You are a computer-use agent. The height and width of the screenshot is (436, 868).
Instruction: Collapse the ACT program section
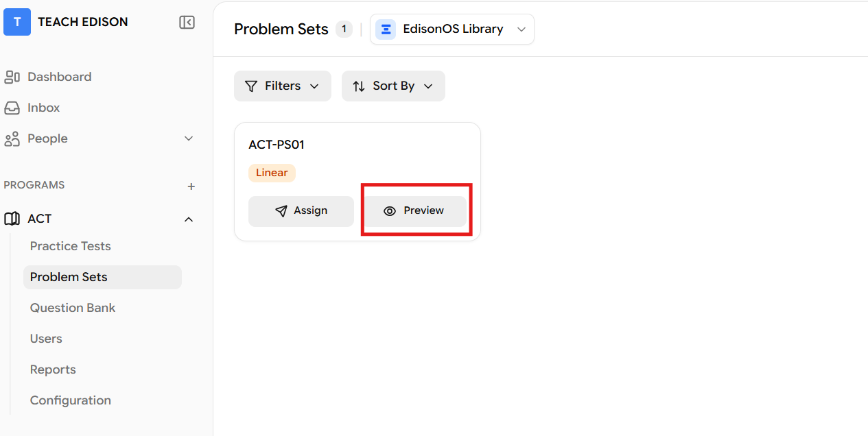(189, 219)
